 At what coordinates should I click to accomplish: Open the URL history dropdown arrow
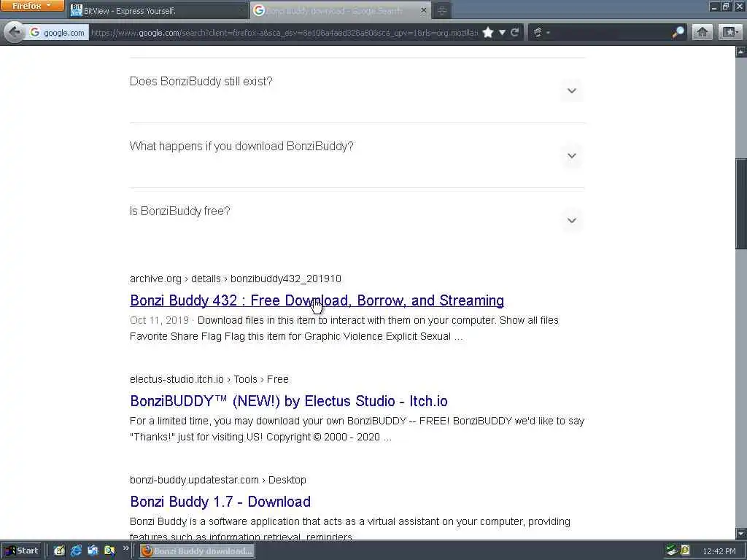tap(502, 32)
